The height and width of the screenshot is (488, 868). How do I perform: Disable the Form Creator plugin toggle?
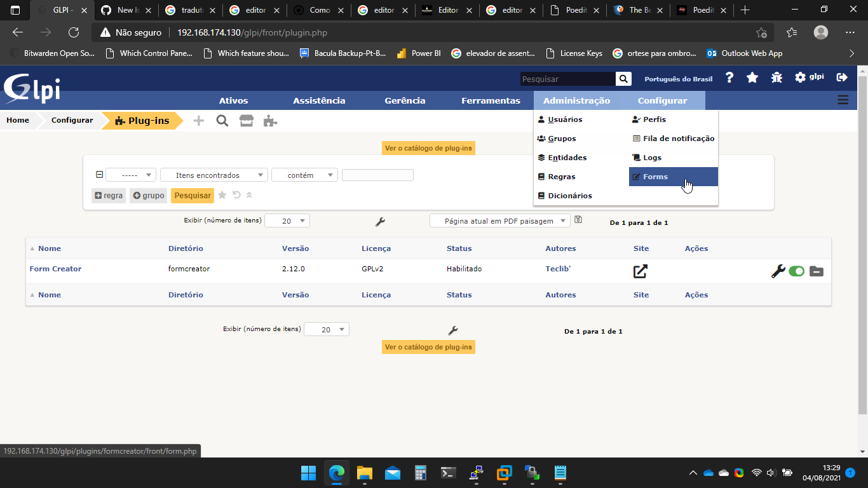(797, 271)
